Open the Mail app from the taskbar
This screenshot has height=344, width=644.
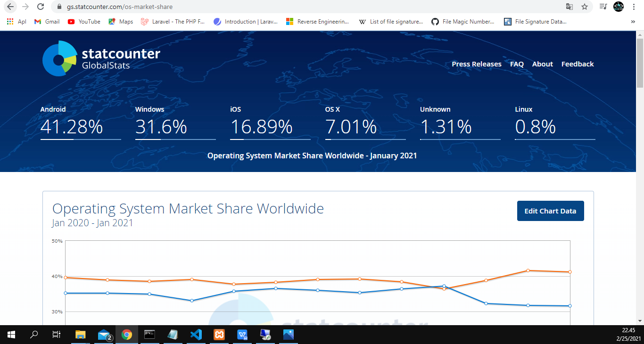tap(104, 335)
